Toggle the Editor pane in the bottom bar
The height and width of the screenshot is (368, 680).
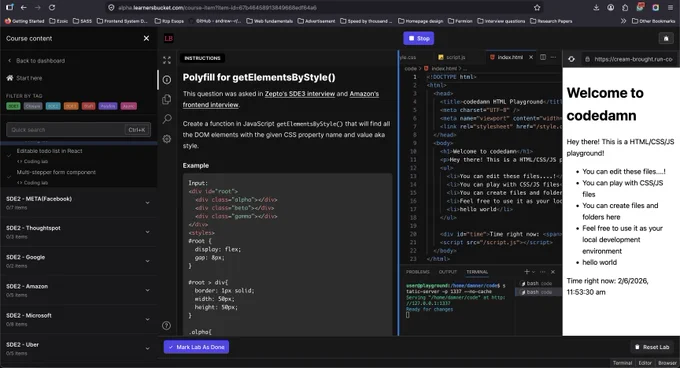[x=645, y=363]
